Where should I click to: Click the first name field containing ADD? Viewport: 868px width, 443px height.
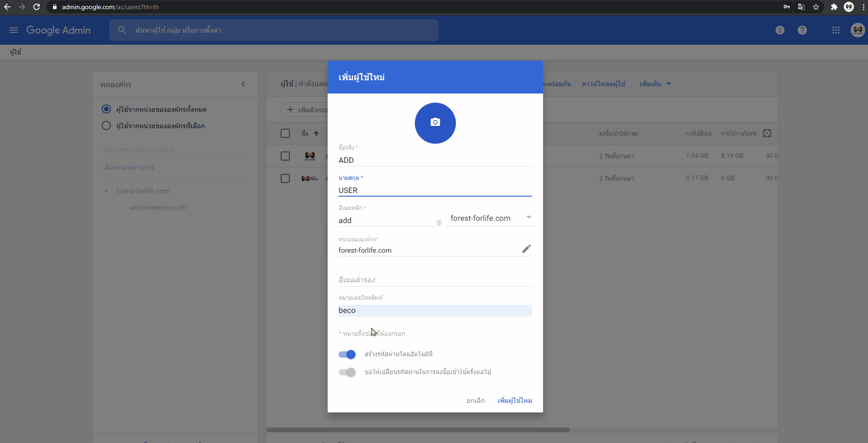(x=435, y=160)
